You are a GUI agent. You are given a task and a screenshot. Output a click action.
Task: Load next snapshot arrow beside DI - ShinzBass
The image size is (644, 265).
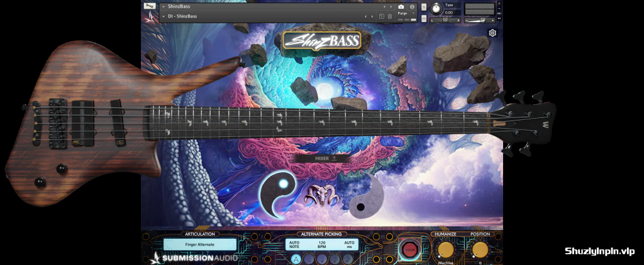tap(372, 16)
